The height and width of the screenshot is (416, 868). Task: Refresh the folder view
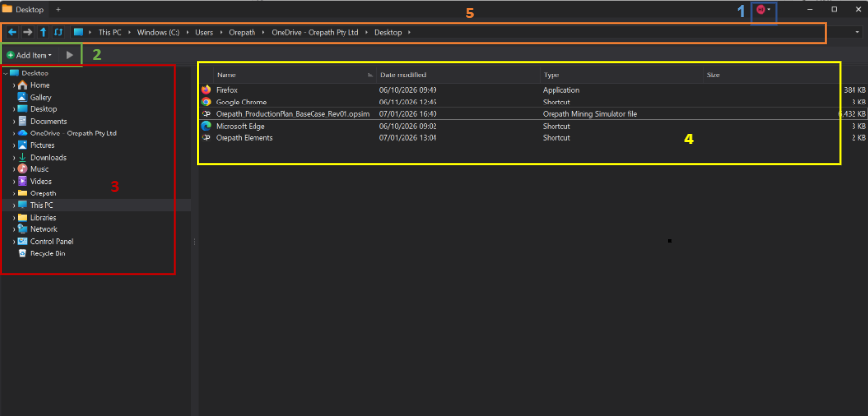[x=57, y=32]
